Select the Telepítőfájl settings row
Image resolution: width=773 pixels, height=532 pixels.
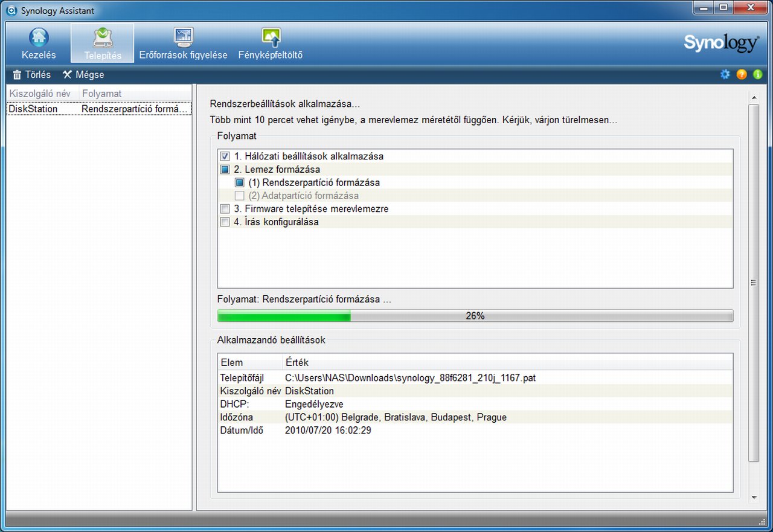475,378
